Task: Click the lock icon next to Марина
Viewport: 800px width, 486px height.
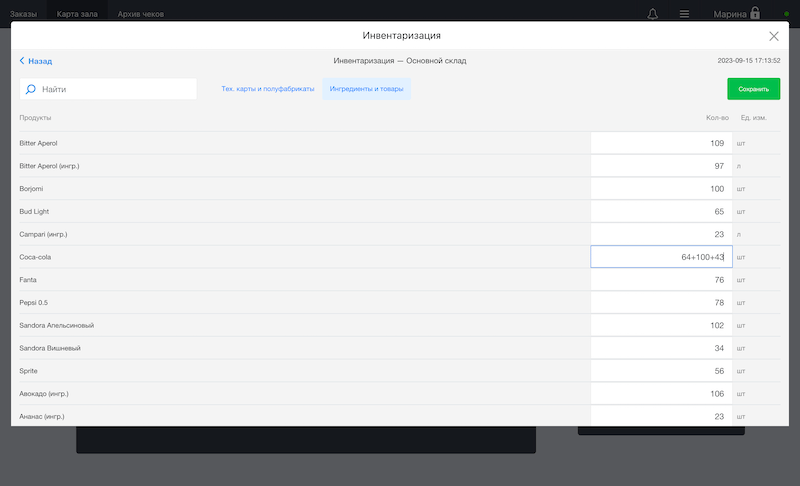Action: pos(755,14)
